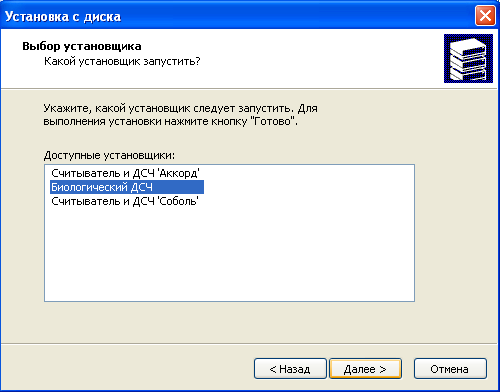Click the beige area left of Назад
Image resolution: width=500 pixels, height=392 pixels.
127,369
